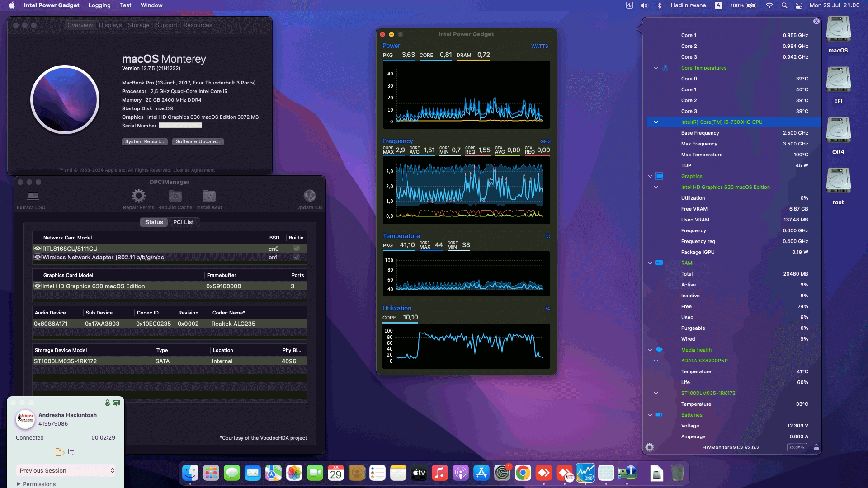Click Repair Perms gear icon

pos(138,196)
